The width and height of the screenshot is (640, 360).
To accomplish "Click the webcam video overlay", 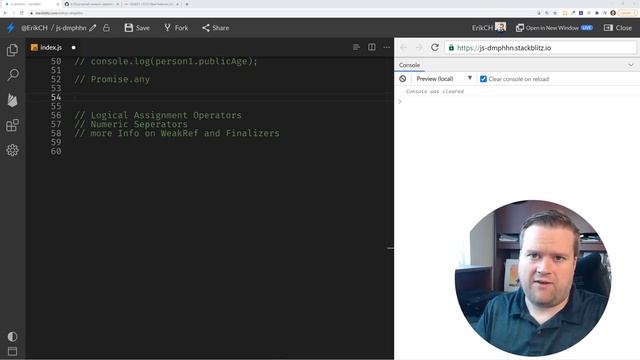I will point(533,278).
